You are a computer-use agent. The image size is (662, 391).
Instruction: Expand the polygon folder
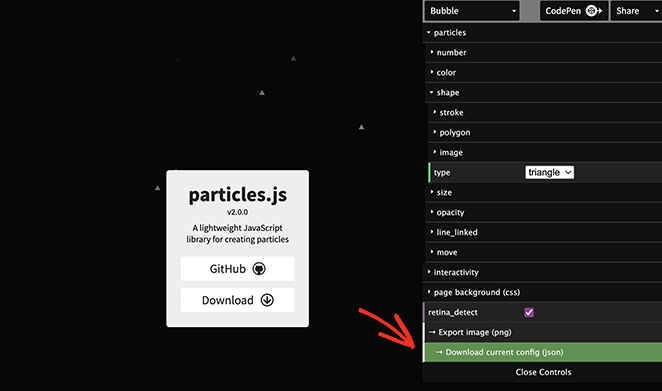point(545,132)
